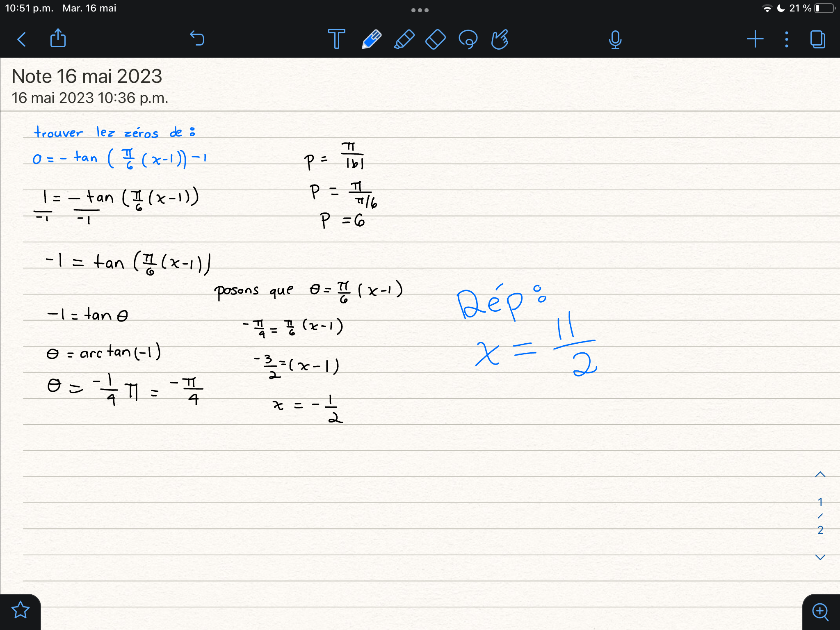Open the share options
Image resolution: width=840 pixels, height=630 pixels.
(58, 39)
